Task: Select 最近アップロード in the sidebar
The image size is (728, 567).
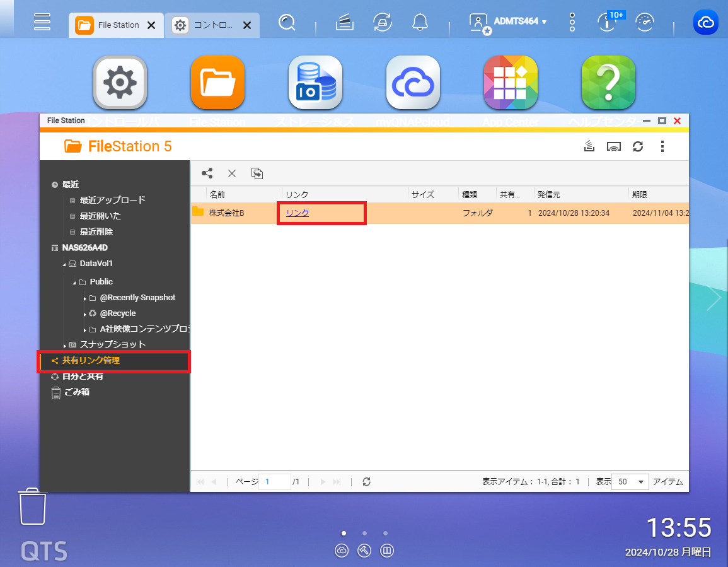Action: click(x=112, y=200)
